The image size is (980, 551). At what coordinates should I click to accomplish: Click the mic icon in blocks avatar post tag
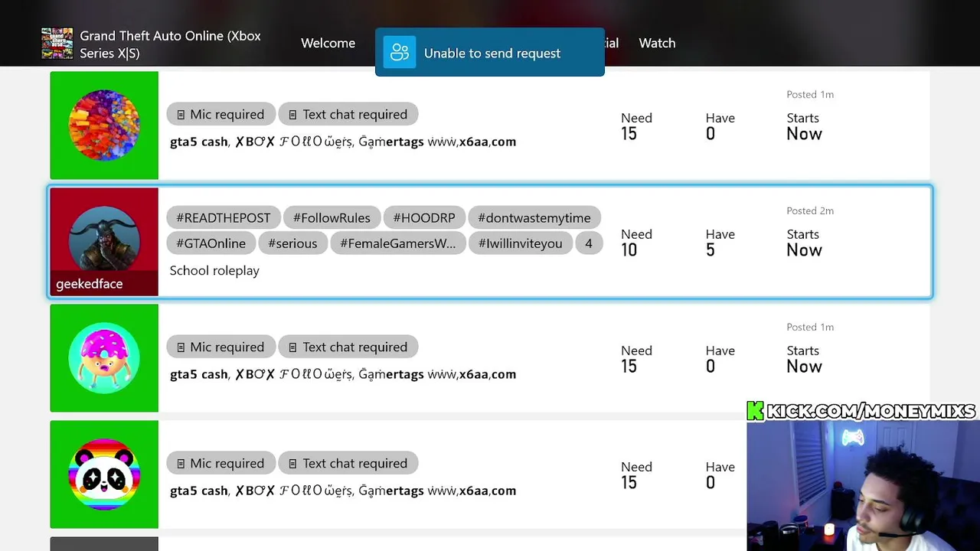point(181,115)
